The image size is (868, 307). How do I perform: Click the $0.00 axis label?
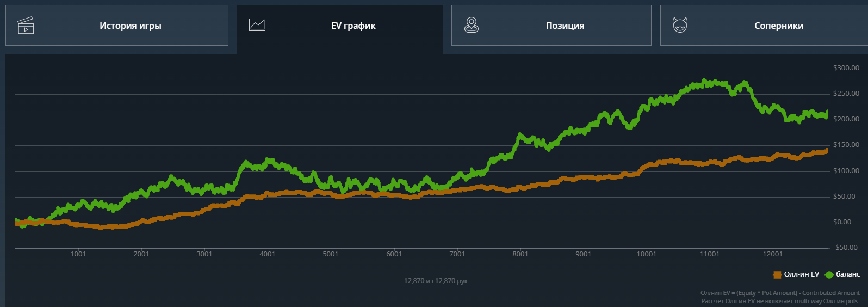tap(842, 222)
